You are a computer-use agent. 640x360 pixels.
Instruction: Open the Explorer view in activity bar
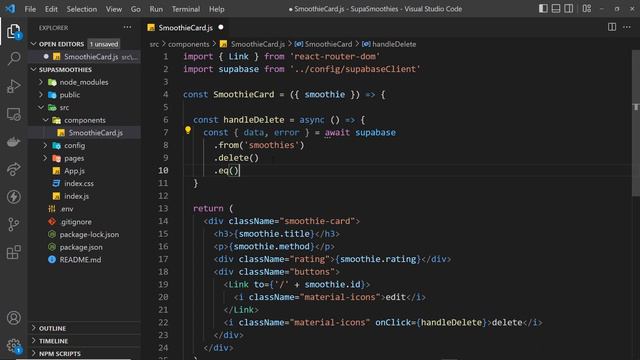click(13, 31)
